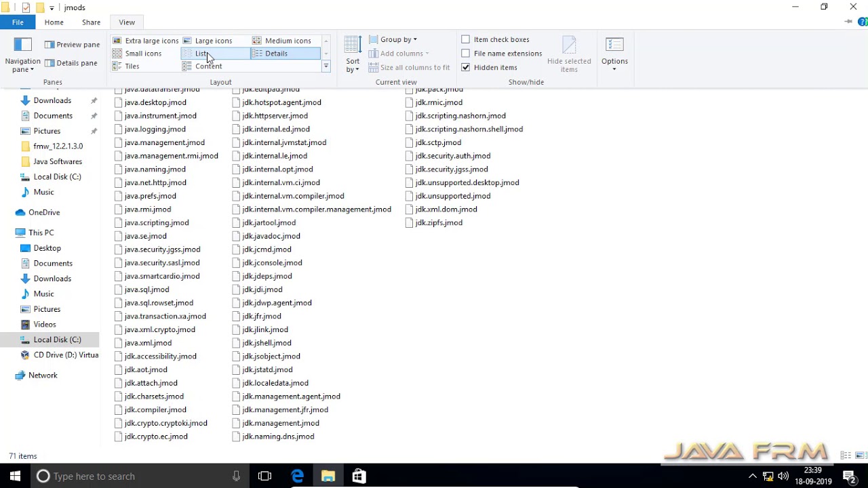868x488 pixels.
Task: Open Videos under This PC
Action: (45, 325)
